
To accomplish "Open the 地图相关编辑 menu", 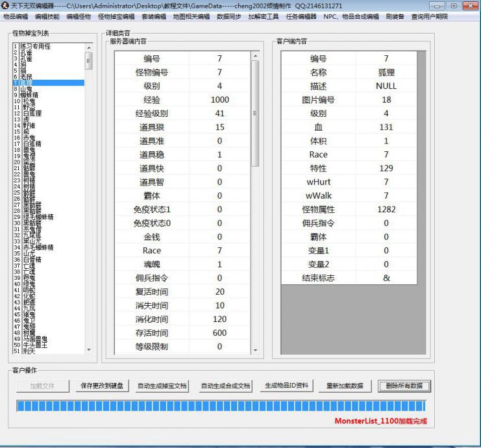I will click(191, 16).
